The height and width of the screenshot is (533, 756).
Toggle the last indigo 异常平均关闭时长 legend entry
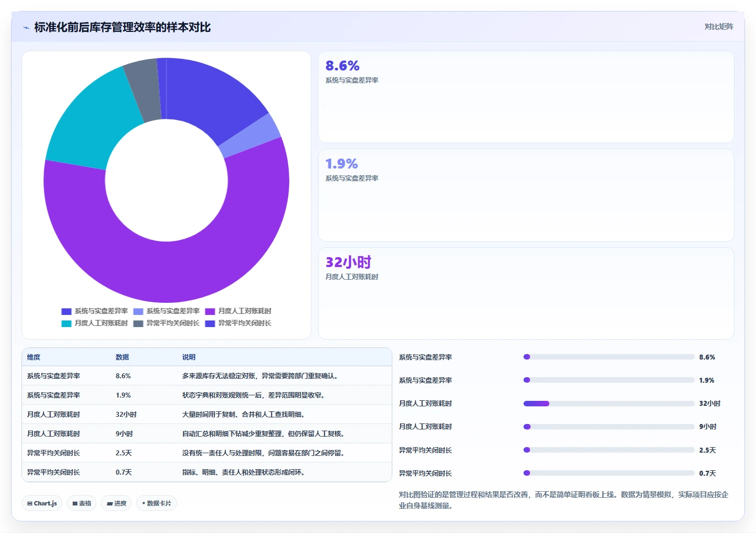[238, 323]
